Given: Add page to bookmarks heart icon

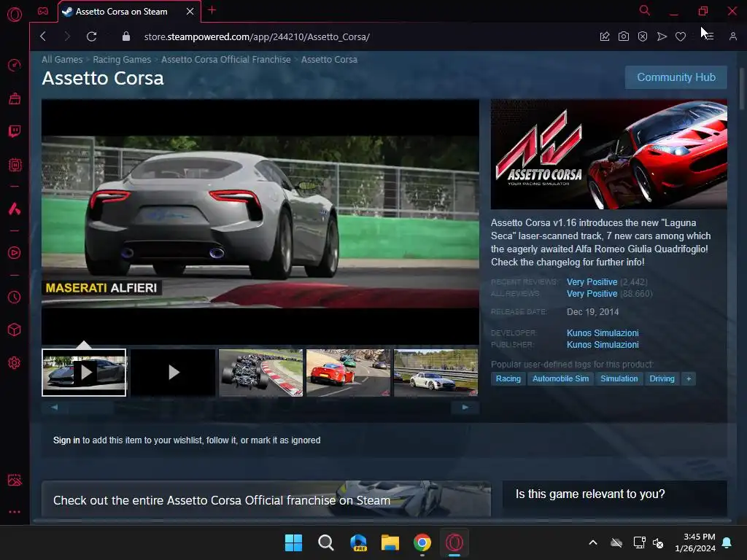Looking at the screenshot, I should point(681,36).
